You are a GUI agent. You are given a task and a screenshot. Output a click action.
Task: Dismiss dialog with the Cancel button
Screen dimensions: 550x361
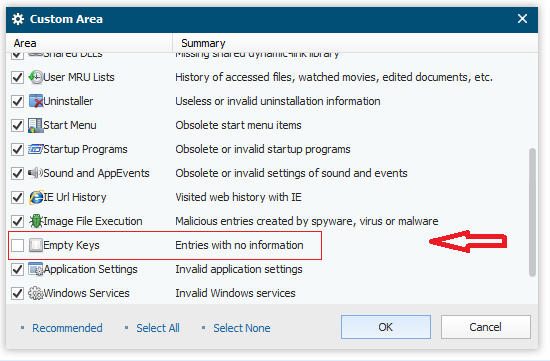click(486, 327)
